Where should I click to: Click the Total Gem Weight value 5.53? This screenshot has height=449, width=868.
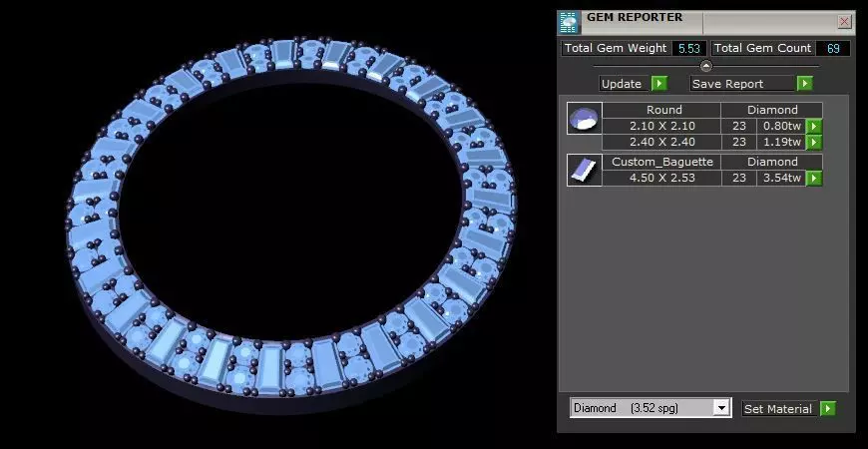coord(689,48)
